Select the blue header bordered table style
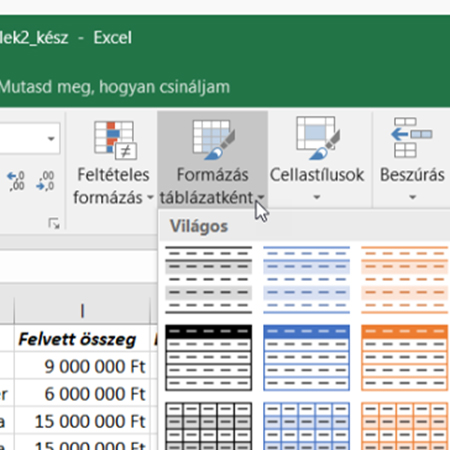The height and width of the screenshot is (450, 450). tap(307, 358)
